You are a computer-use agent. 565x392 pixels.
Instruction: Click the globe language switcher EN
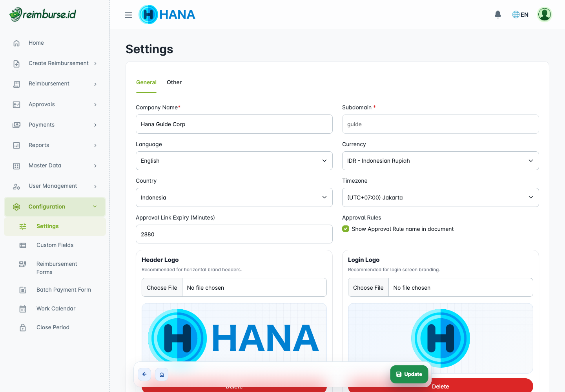[520, 15]
